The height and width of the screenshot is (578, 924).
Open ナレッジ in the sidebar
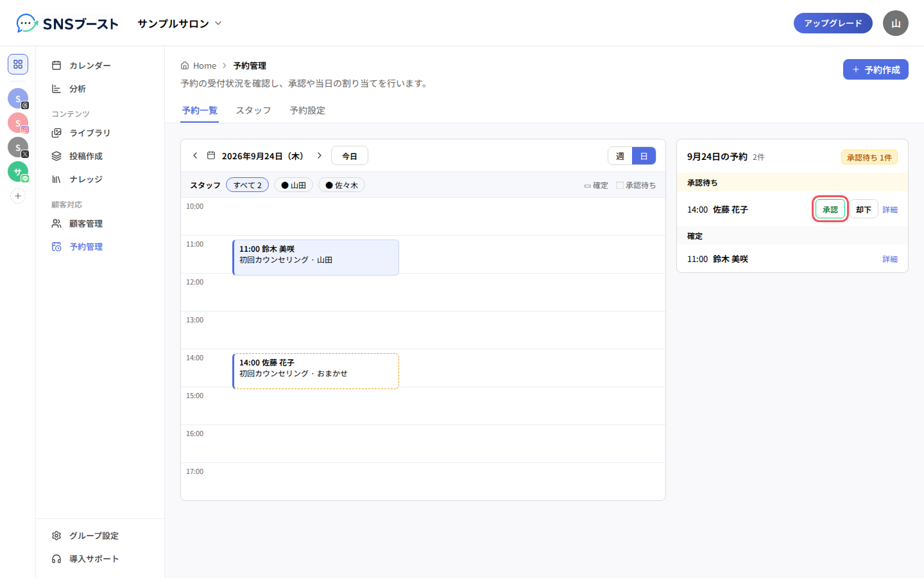[100, 179]
